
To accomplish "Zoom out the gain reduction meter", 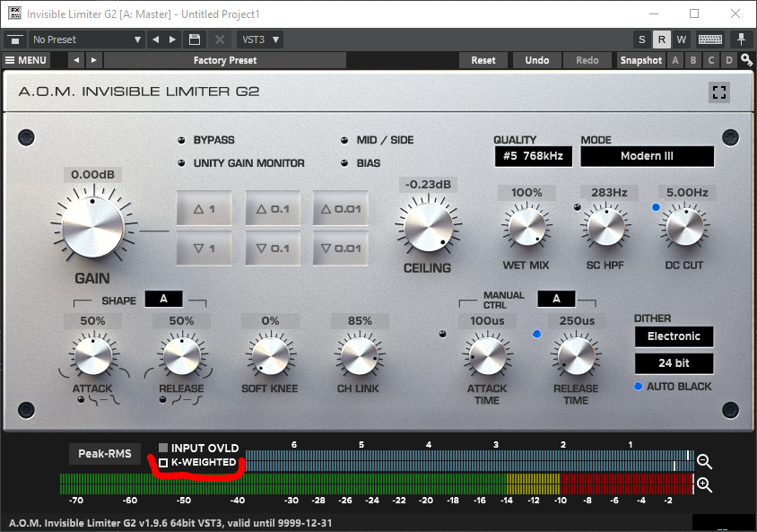I will click(704, 461).
